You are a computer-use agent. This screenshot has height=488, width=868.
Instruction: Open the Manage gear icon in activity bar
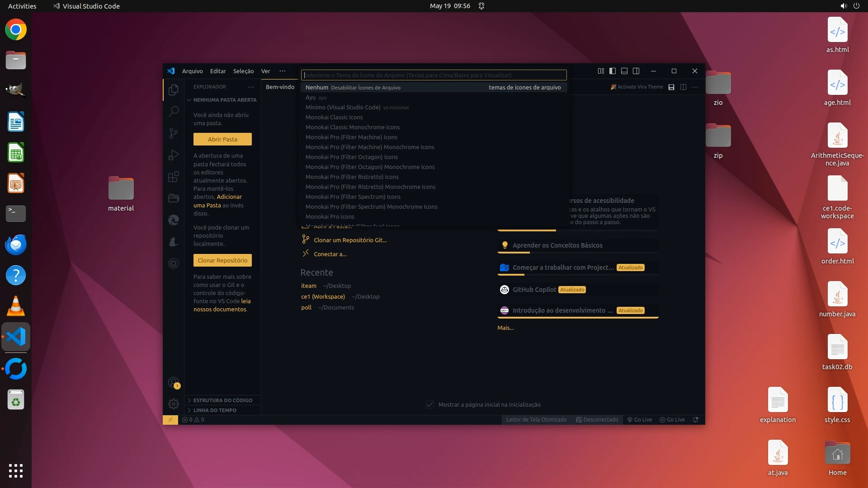174,404
